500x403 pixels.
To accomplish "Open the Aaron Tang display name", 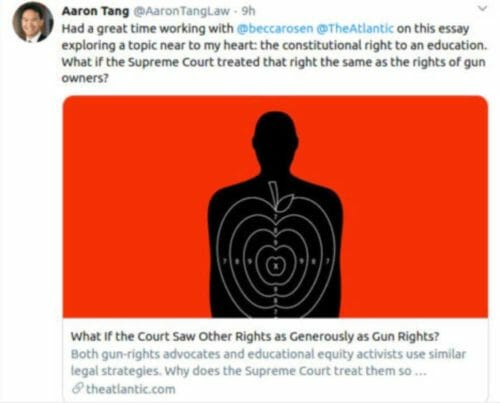I will pyautogui.click(x=95, y=11).
